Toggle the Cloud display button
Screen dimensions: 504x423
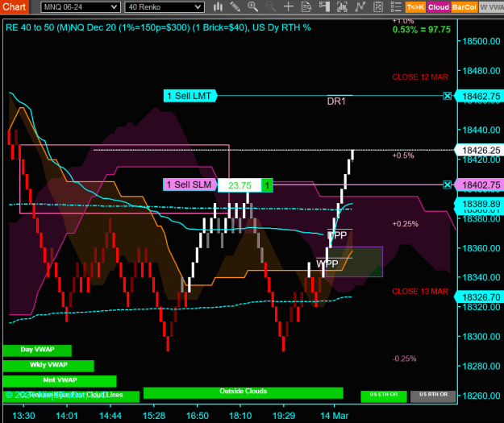tap(439, 7)
